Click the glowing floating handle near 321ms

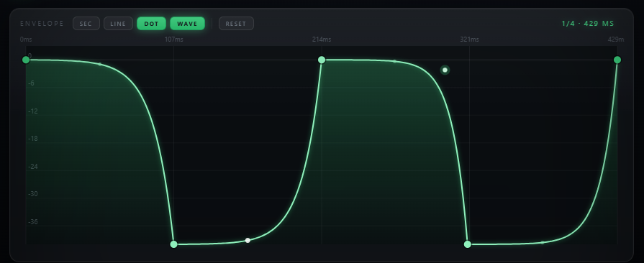click(x=445, y=70)
